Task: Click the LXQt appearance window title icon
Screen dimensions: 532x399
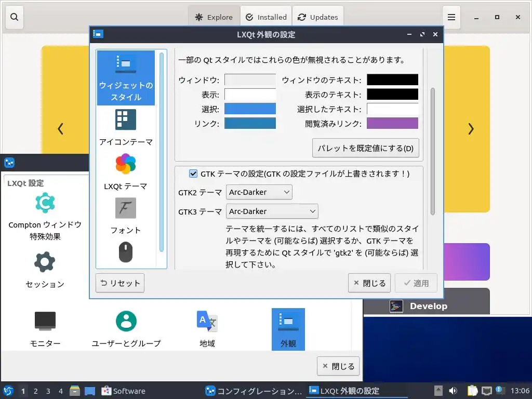Action: [x=98, y=34]
